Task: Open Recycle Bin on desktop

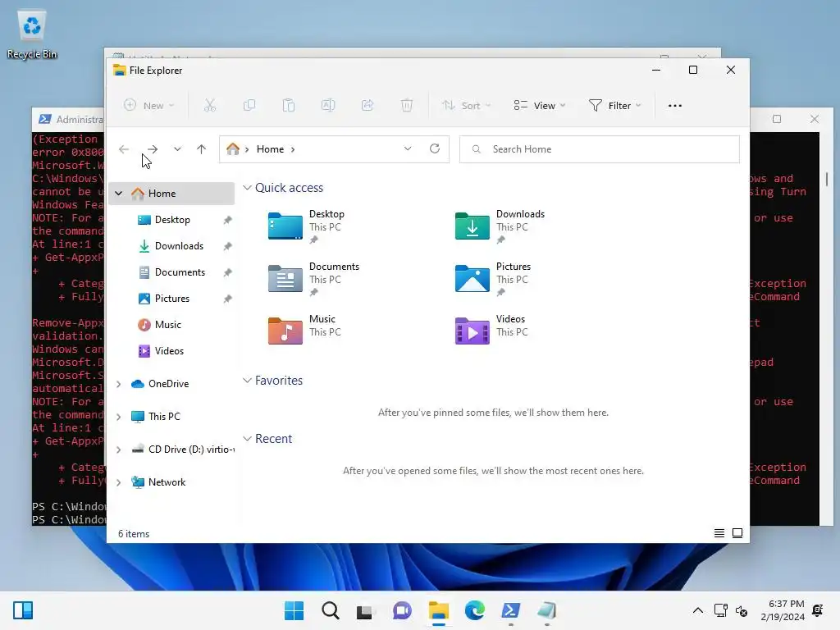Action: point(32,34)
